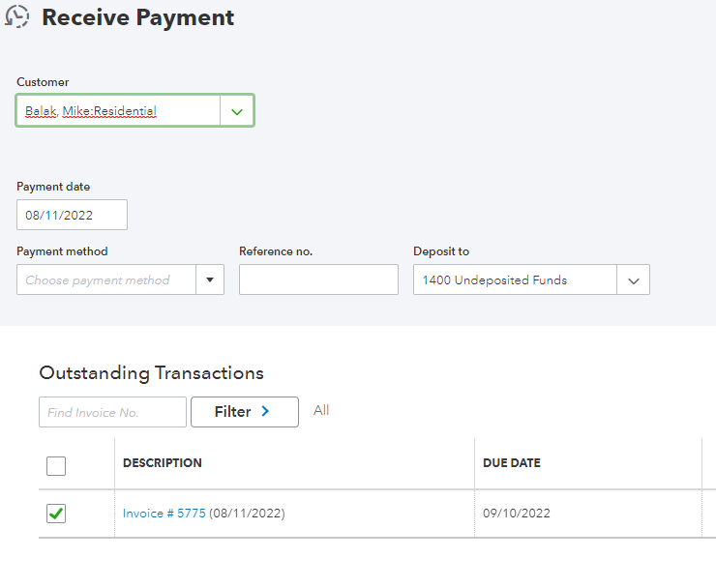716x588 pixels.
Task: Click the Payment date field
Action: [x=73, y=215]
